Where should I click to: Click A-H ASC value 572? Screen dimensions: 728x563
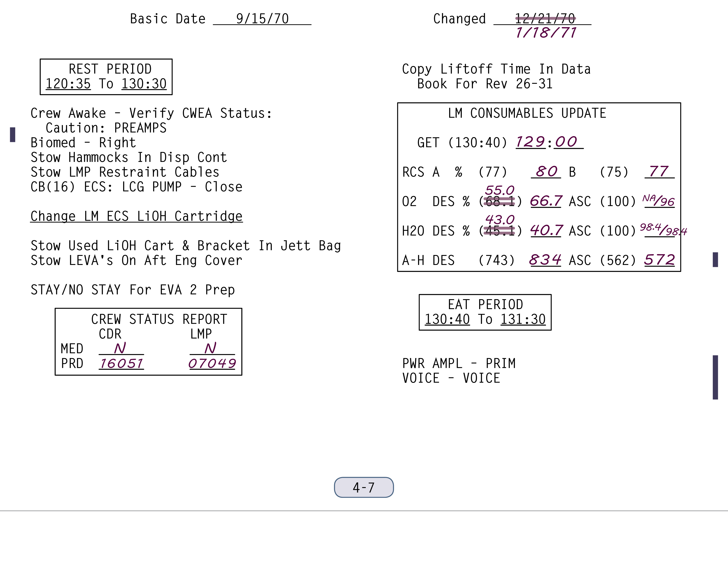click(659, 259)
